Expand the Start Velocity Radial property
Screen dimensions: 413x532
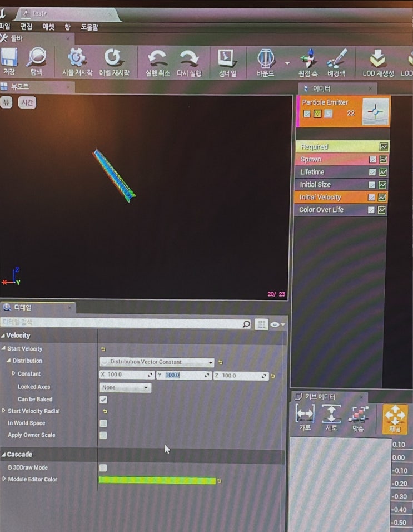coord(4,411)
